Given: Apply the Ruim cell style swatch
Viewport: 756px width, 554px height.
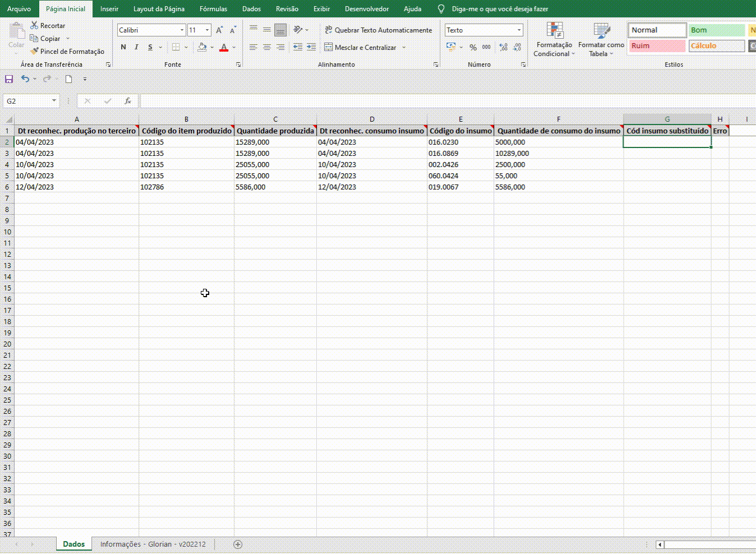Looking at the screenshot, I should point(657,46).
